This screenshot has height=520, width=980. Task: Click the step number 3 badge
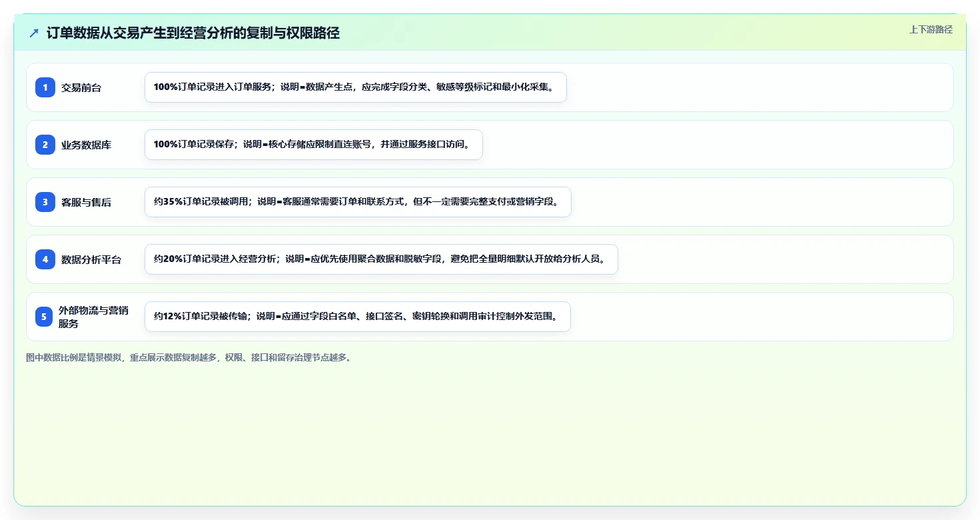pos(45,202)
